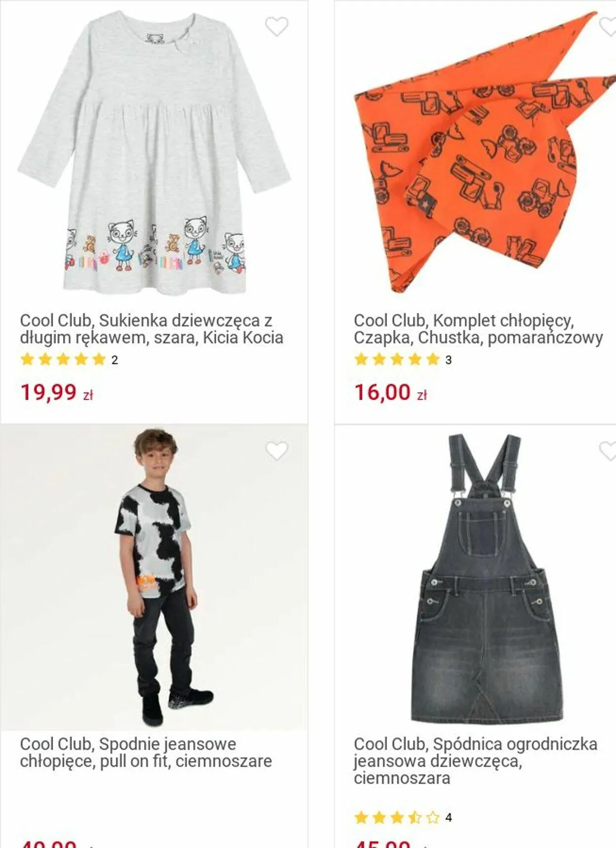Open Sukienka dziewczęca z długim rękawem title

point(152,329)
